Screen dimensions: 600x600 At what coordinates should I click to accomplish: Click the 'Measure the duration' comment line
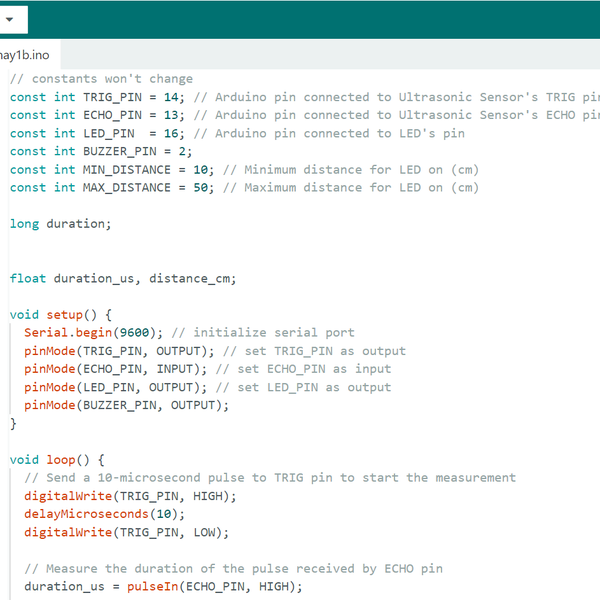click(233, 569)
